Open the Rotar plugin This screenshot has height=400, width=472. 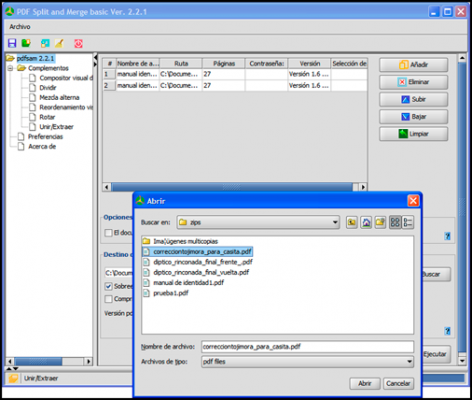[47, 117]
